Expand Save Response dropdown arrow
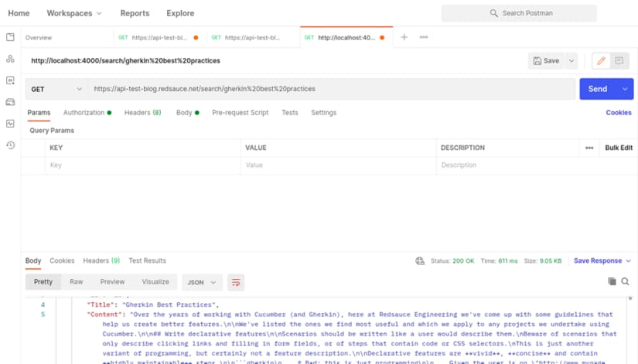 [x=628, y=260]
